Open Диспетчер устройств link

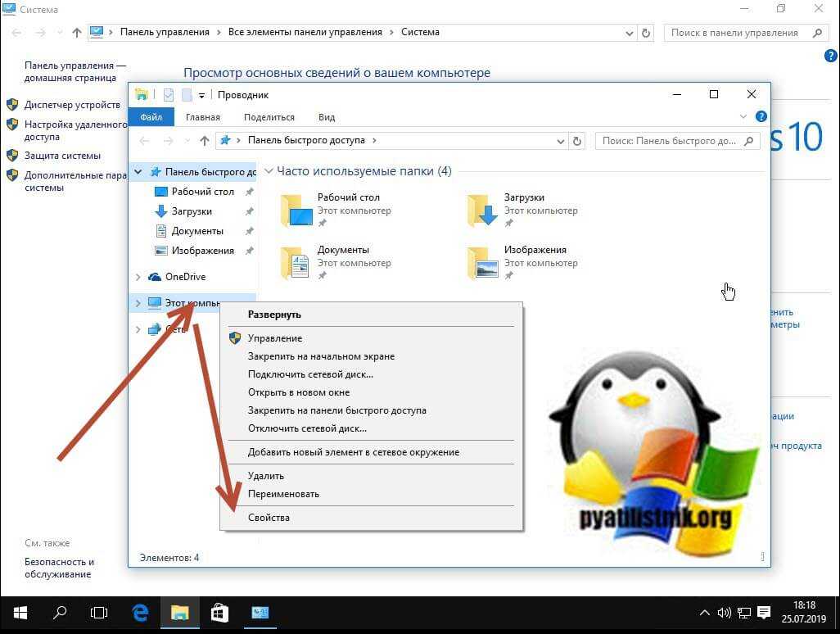[72, 105]
